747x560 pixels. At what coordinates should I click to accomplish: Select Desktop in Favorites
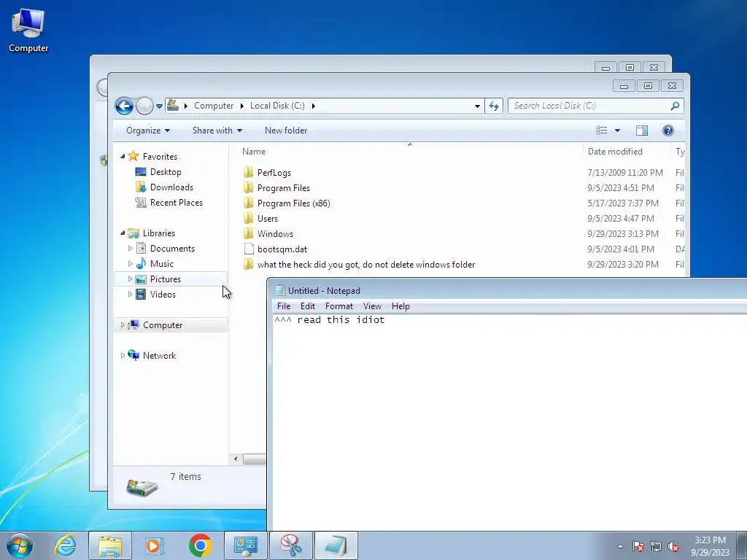tap(166, 172)
